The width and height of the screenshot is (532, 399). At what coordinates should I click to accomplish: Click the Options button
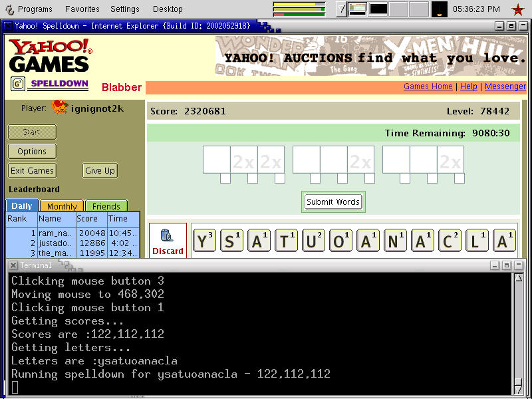32,152
